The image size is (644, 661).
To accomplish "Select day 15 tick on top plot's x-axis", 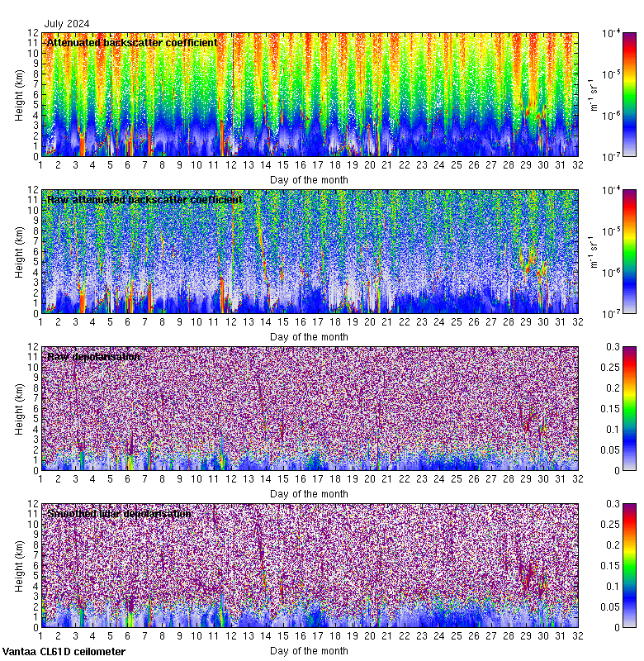I will 282,164.
